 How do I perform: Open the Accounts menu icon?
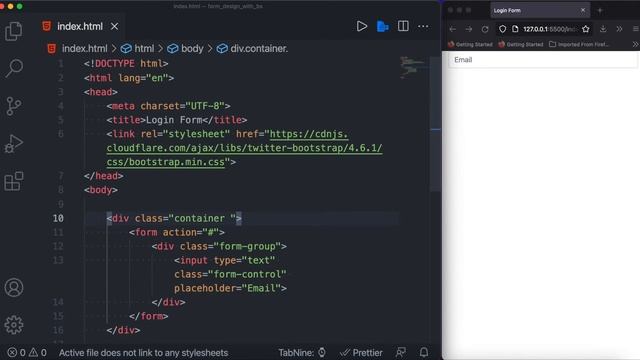(x=14, y=287)
